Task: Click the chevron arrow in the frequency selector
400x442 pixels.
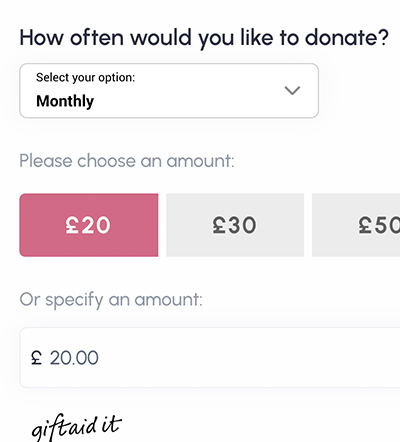Action: (292, 90)
